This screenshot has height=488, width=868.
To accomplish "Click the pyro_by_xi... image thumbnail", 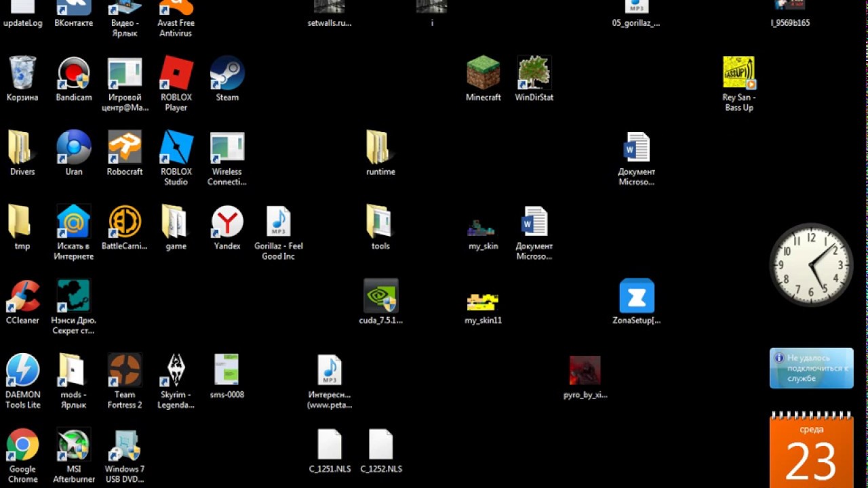I will pos(585,371).
